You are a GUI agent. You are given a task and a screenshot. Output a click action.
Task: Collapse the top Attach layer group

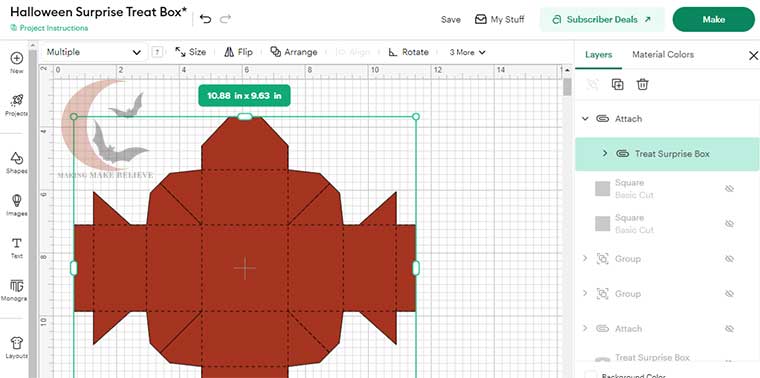pos(585,119)
